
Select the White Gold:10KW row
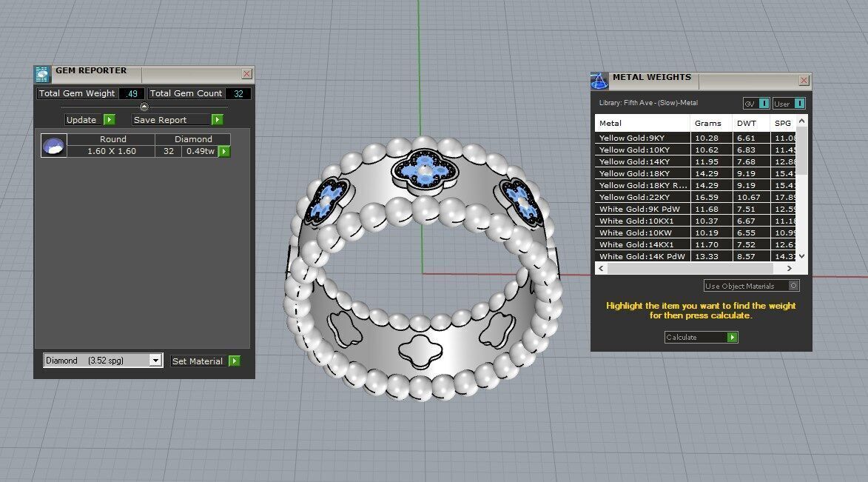click(x=696, y=232)
